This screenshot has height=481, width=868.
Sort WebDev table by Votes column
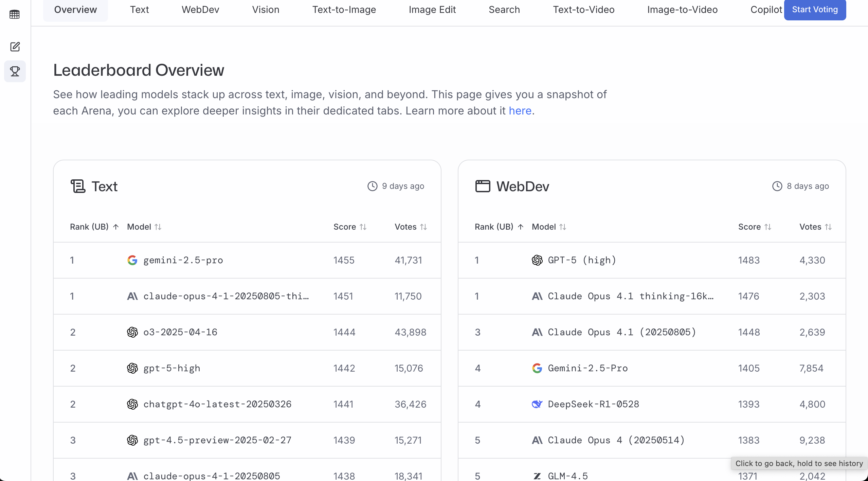click(815, 227)
